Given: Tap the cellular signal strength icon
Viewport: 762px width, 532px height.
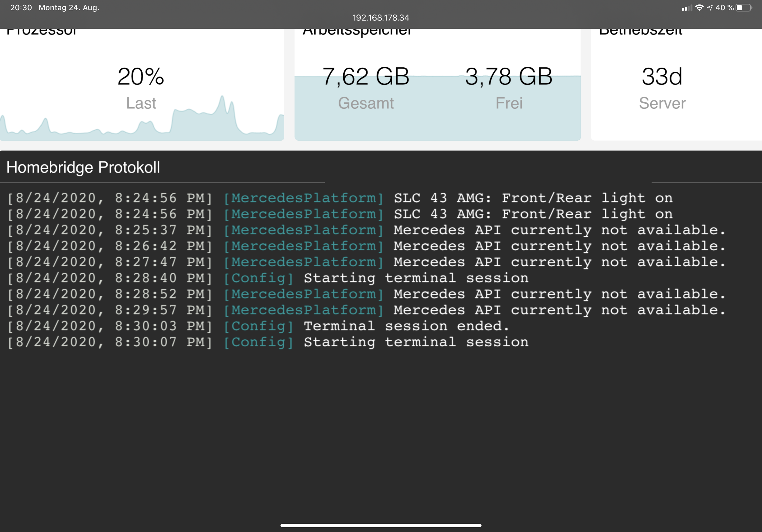Looking at the screenshot, I should 686,8.
